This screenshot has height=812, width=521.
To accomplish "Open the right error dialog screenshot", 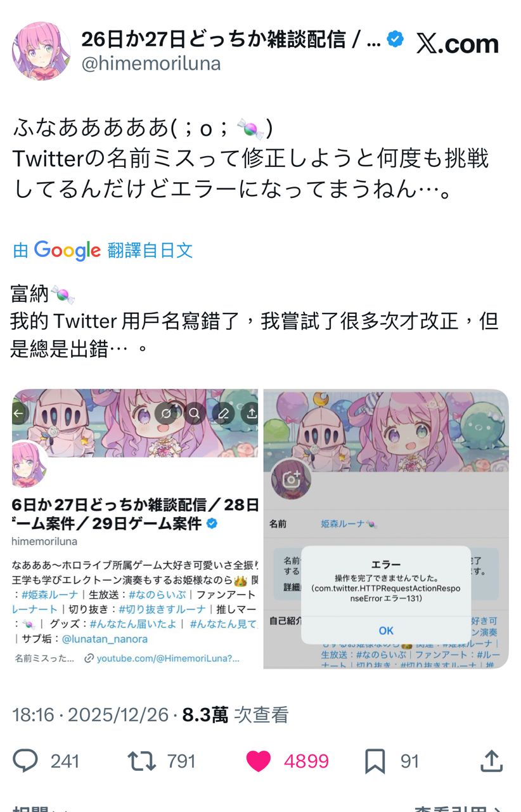I will [386, 528].
